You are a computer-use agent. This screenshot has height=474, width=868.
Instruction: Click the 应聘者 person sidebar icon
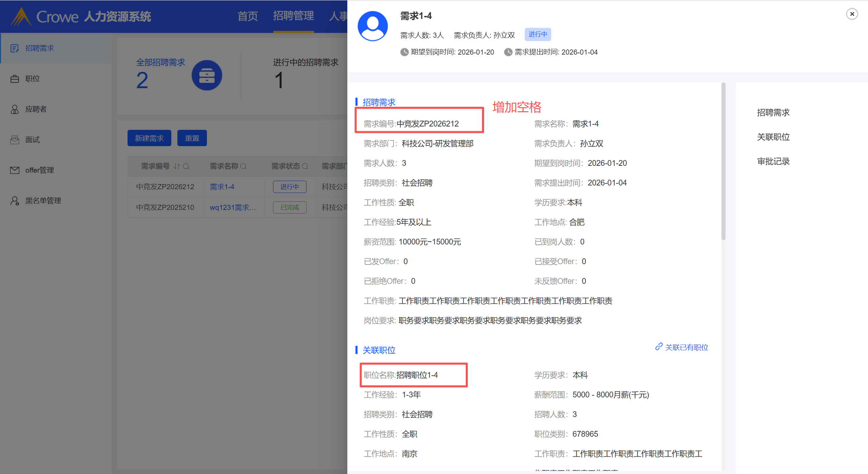point(15,109)
